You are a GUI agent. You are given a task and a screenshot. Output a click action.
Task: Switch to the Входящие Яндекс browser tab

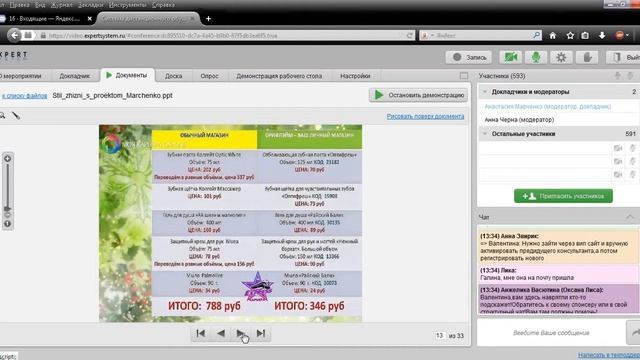[x=44, y=19]
